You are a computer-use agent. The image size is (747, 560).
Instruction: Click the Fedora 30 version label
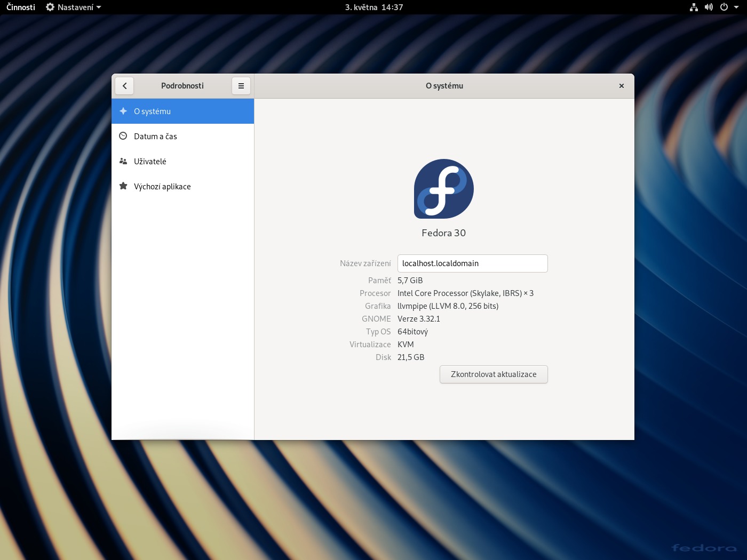443,233
